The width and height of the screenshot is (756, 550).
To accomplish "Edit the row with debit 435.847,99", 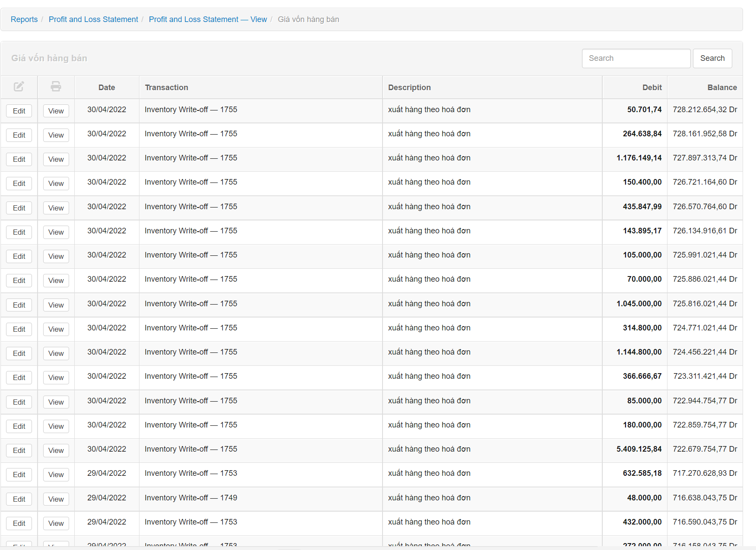I will [19, 208].
